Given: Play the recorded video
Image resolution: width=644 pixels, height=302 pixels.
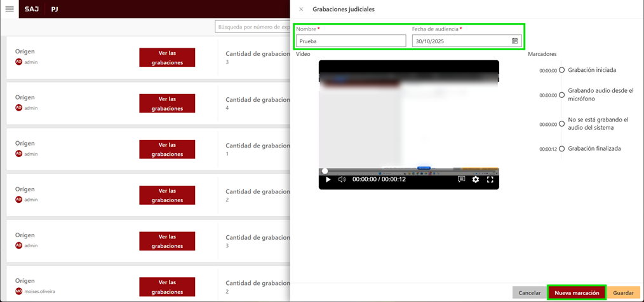Looking at the screenshot, I should tap(328, 180).
